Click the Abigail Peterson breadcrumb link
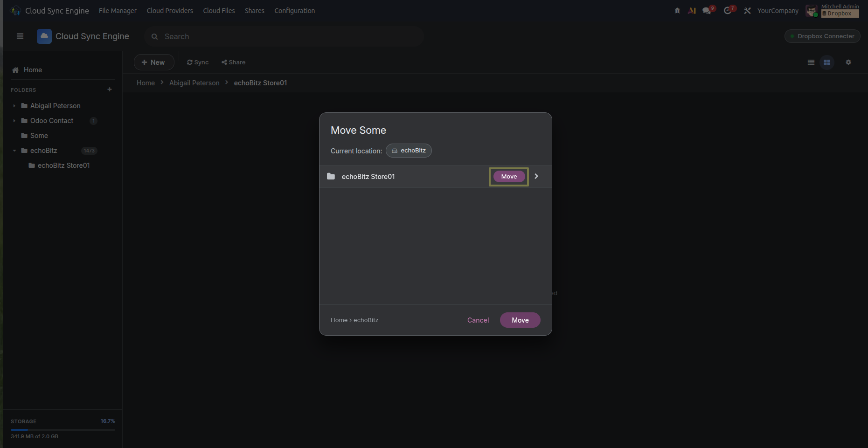868x448 pixels. coord(194,83)
